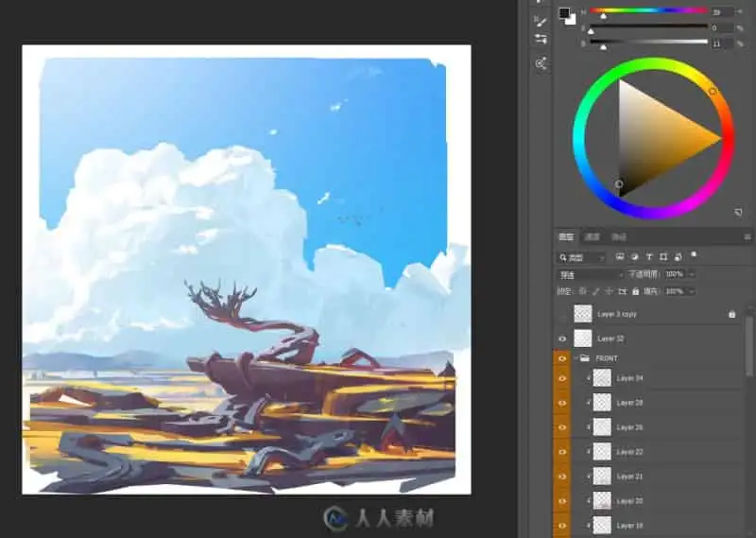Switch to the Paths tab
The width and height of the screenshot is (756, 538).
pos(619,237)
